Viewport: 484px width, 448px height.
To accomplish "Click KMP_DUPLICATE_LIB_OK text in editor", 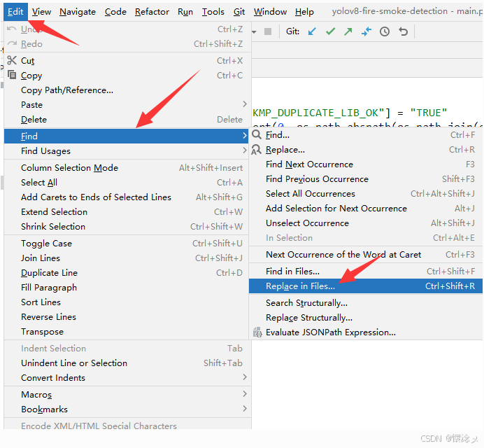I will tap(315, 113).
